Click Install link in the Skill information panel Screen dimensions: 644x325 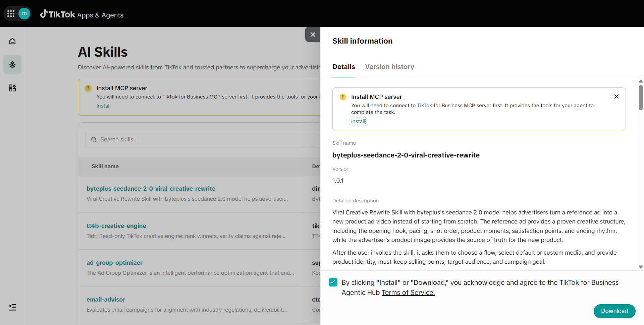pos(358,121)
